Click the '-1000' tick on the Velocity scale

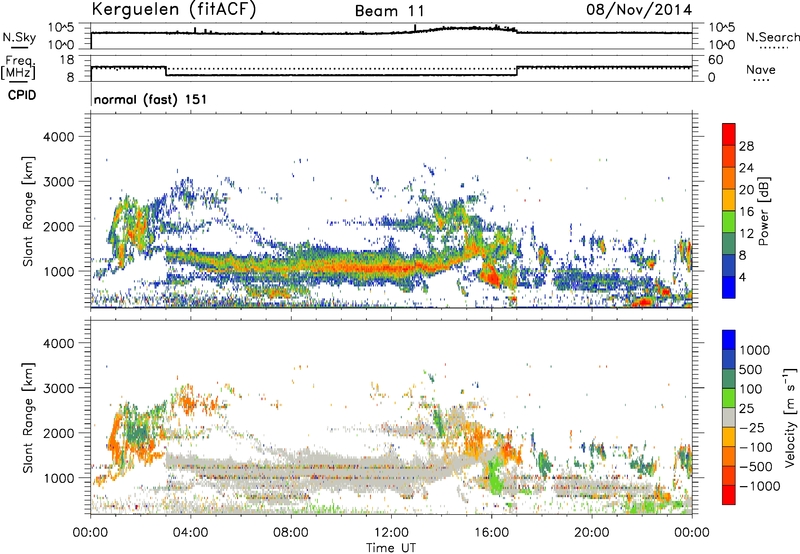(760, 486)
